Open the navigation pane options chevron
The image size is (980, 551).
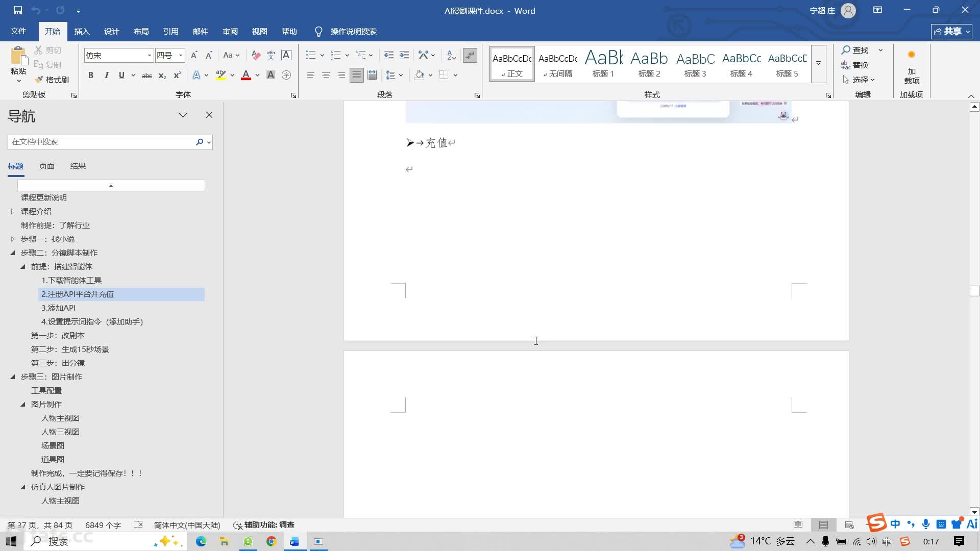(183, 115)
